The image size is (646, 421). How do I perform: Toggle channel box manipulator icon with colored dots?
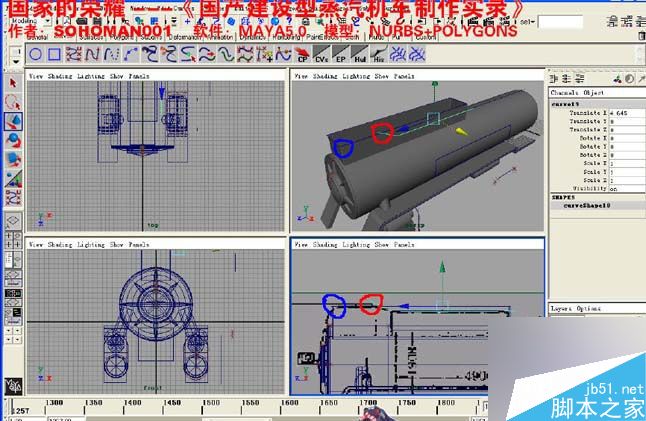pyautogui.click(x=617, y=79)
